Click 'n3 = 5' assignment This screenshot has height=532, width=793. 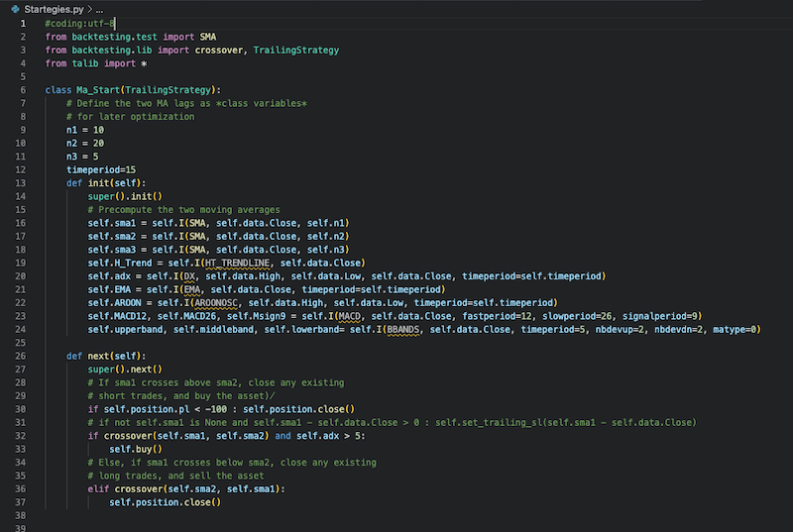[82, 157]
